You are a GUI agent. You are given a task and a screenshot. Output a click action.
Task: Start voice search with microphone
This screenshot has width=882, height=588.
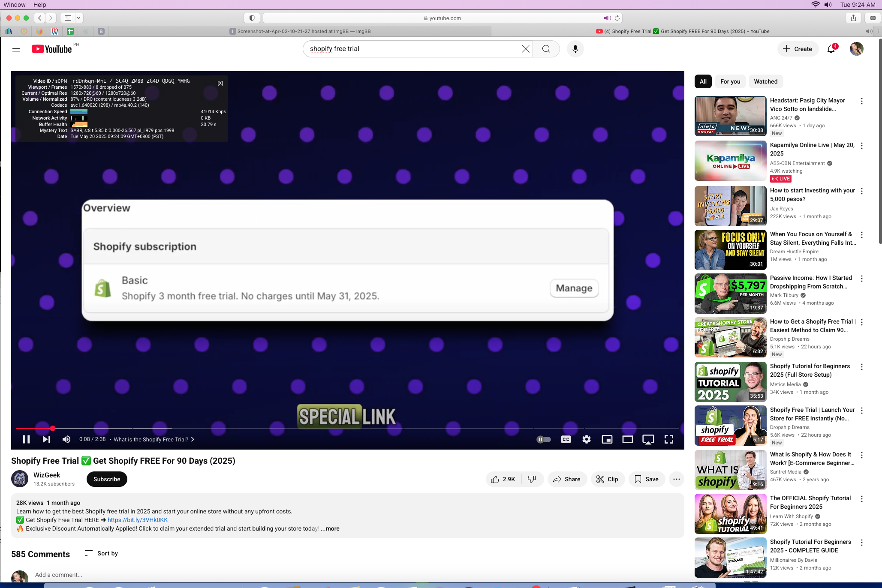pos(575,49)
